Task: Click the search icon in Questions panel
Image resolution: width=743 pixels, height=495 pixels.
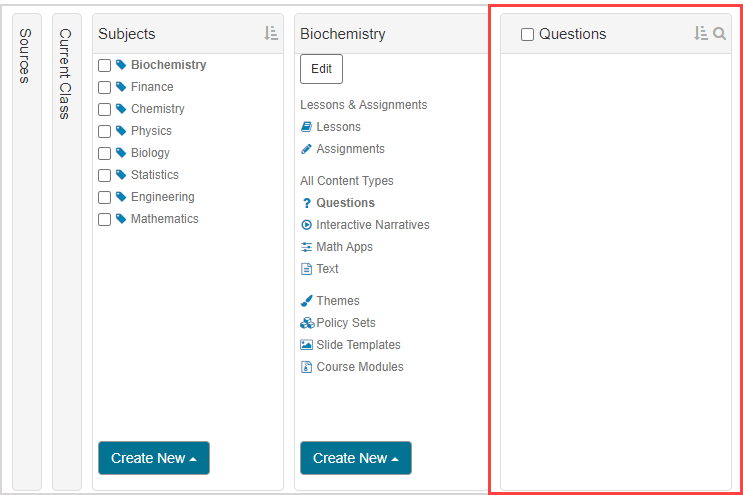Action: pyautogui.click(x=719, y=33)
